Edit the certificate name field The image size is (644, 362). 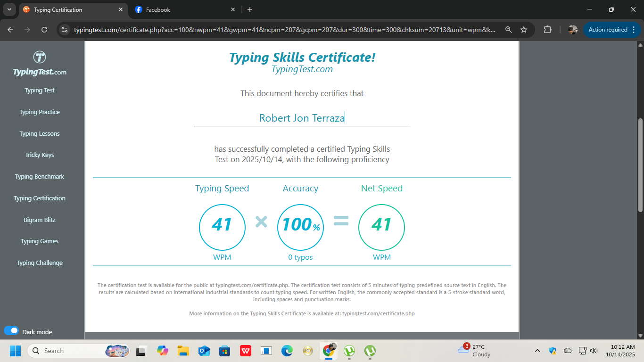click(x=302, y=118)
